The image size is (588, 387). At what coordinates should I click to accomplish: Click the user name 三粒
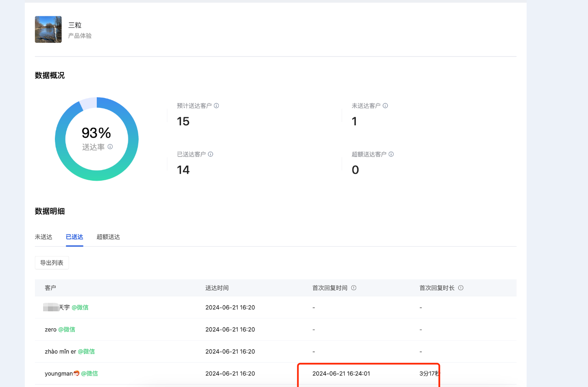tap(75, 25)
